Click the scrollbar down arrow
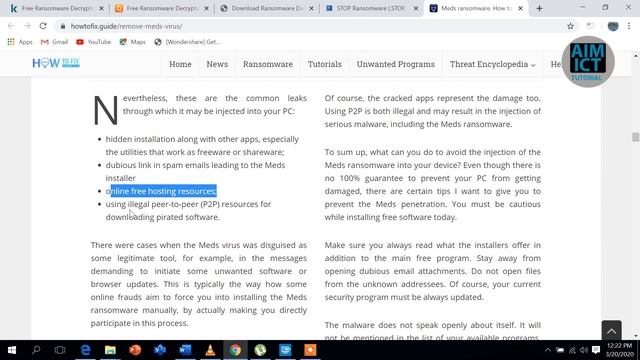Viewport: 640px width, 360px height. 636,336
